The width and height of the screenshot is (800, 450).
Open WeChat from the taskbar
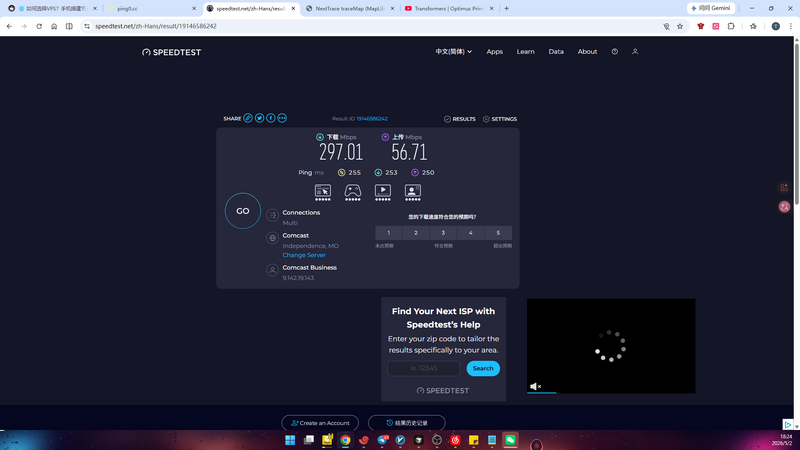click(510, 440)
